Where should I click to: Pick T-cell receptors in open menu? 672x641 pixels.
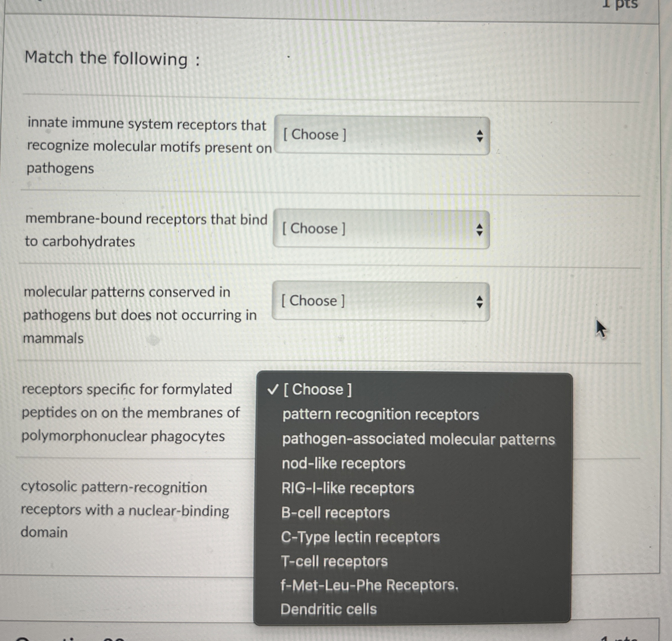334,561
